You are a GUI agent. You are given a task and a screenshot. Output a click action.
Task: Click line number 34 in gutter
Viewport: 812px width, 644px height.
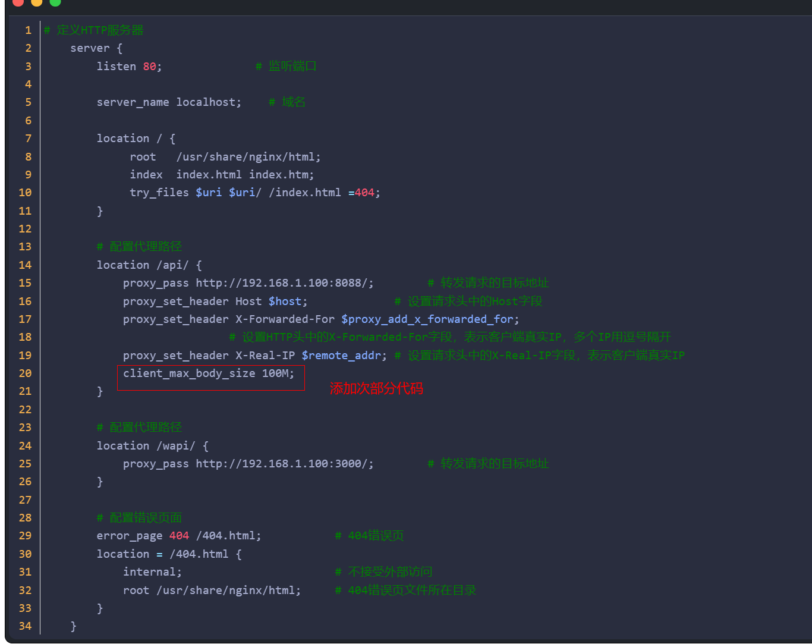[x=25, y=626]
